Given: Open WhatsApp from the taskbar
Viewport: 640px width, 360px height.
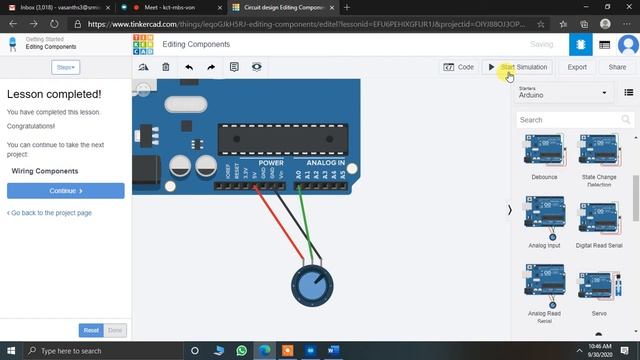Looking at the screenshot, I should pos(241,351).
